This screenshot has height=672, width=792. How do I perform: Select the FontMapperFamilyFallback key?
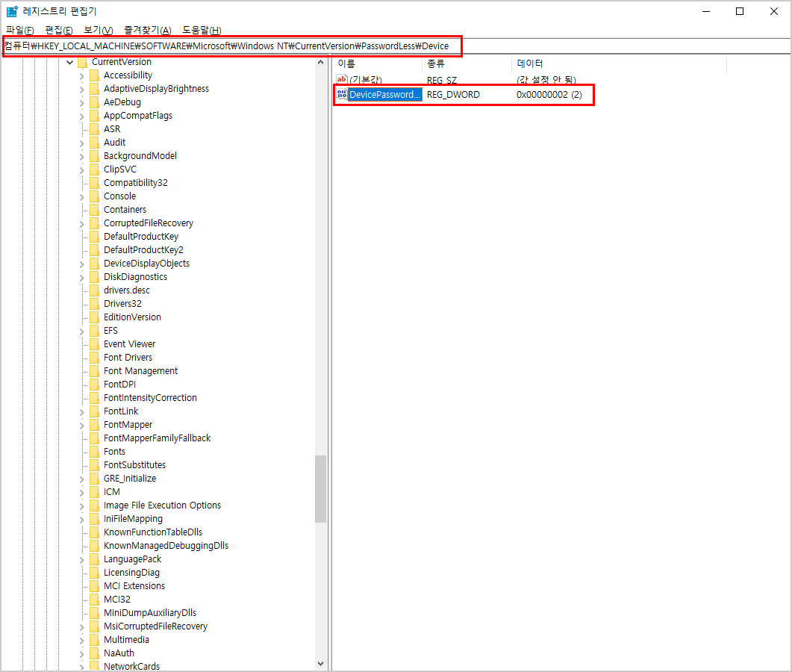pos(157,438)
